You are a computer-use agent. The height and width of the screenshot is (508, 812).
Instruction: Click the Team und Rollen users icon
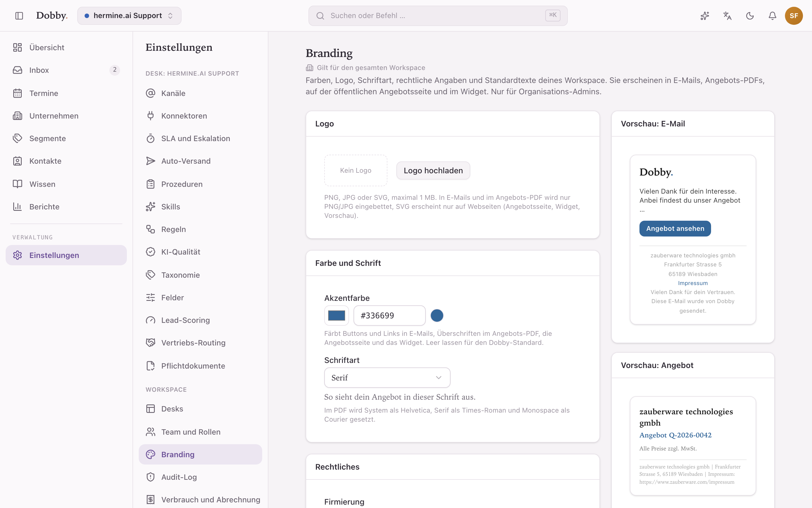coord(151,432)
